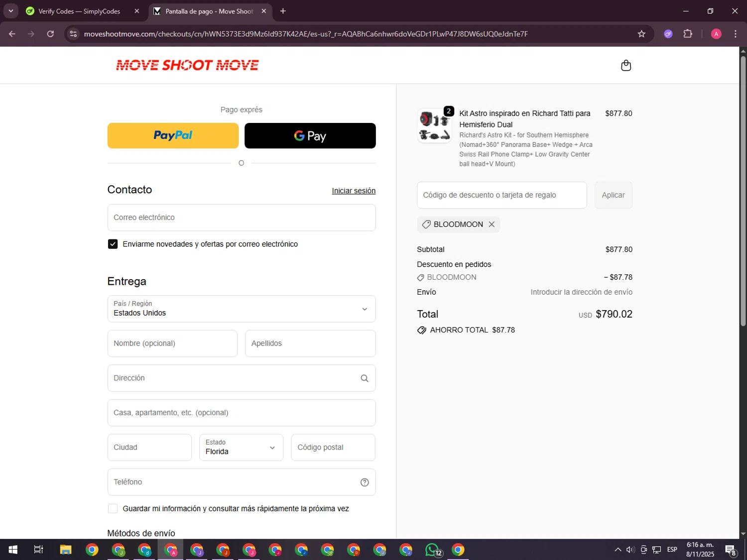
Task: Open File Explorer from taskbar
Action: (x=66, y=550)
